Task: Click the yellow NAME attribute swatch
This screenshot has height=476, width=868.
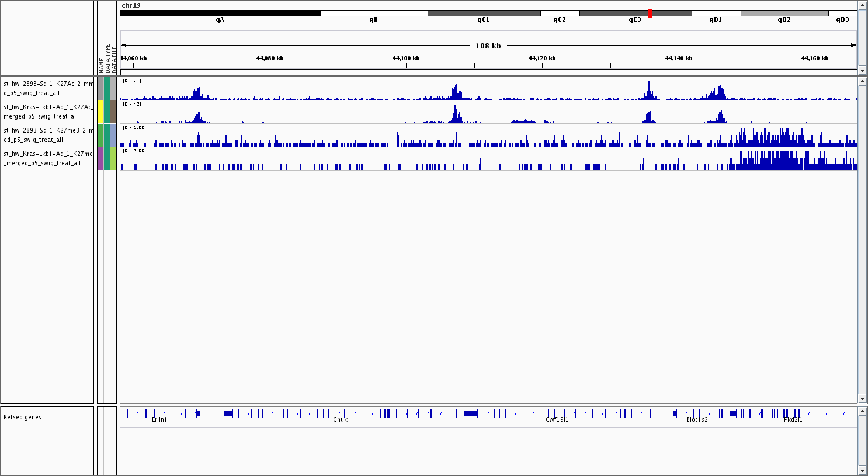Action: click(100, 112)
